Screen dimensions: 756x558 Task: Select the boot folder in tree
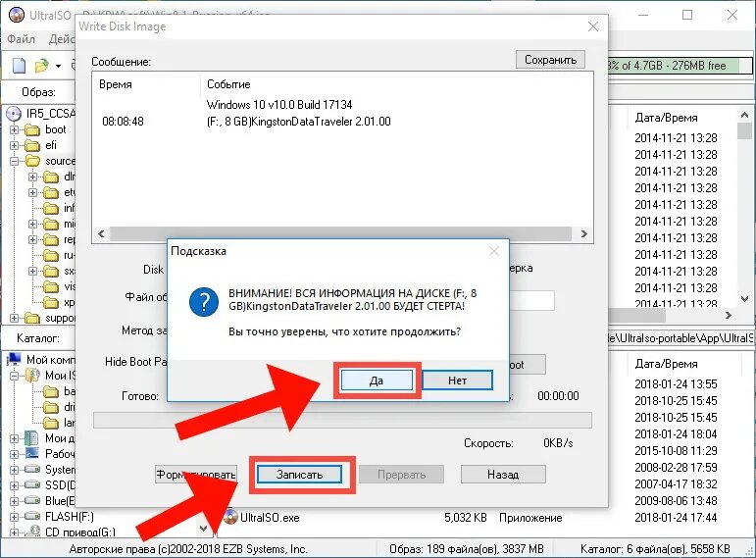coord(55,129)
